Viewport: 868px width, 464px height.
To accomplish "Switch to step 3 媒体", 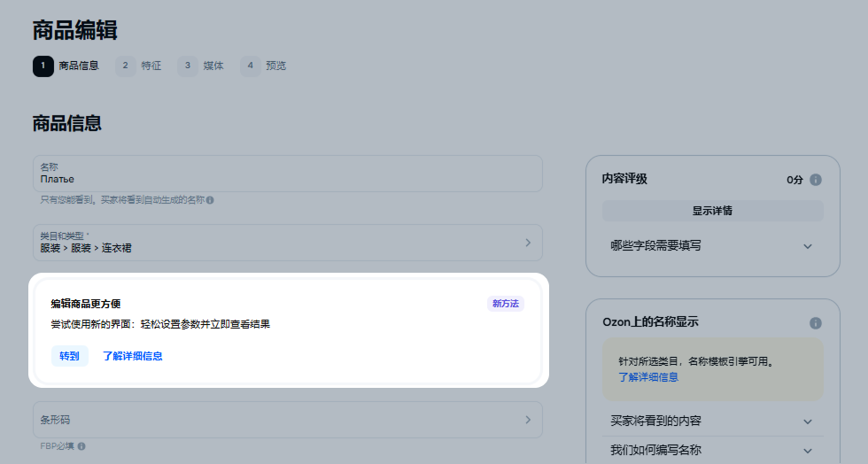I will 201,66.
